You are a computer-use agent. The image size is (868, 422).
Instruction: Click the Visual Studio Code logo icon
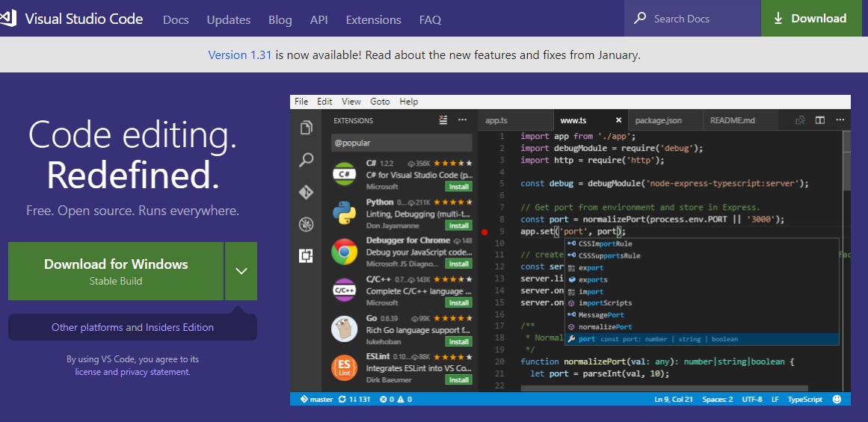tap(7, 19)
